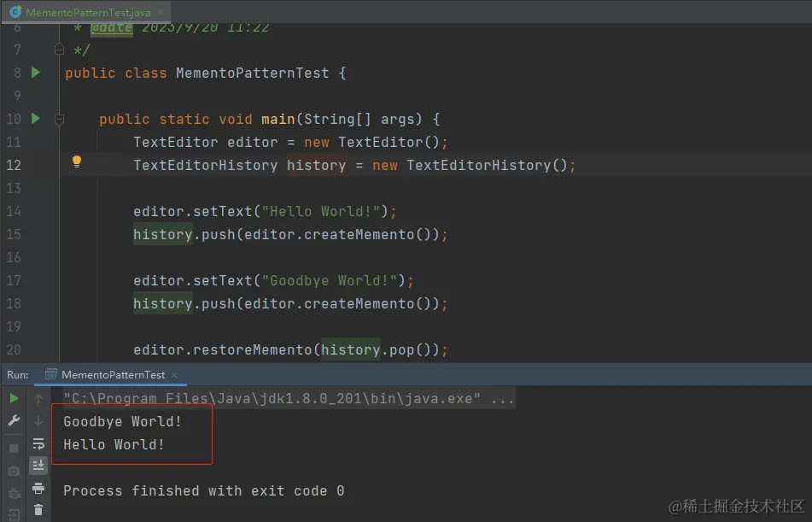Click the Exit icon in Run toolbar
Viewport: 812px width, 522px height.
click(x=14, y=515)
